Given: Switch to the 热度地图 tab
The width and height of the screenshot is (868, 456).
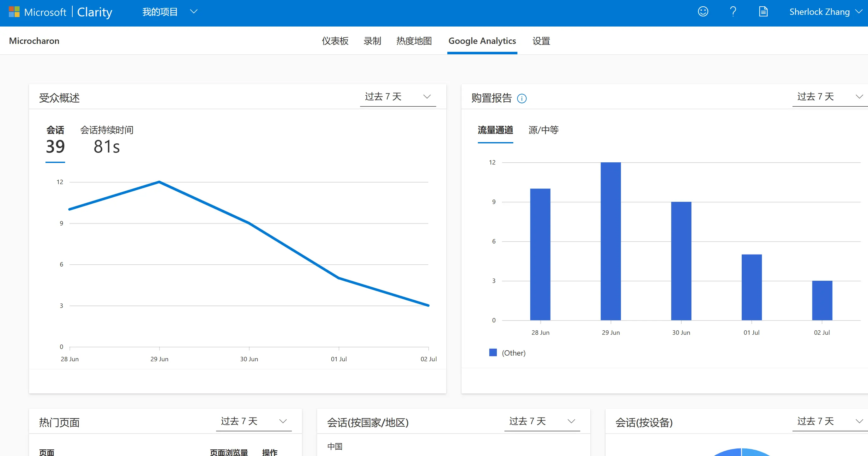Looking at the screenshot, I should [414, 41].
